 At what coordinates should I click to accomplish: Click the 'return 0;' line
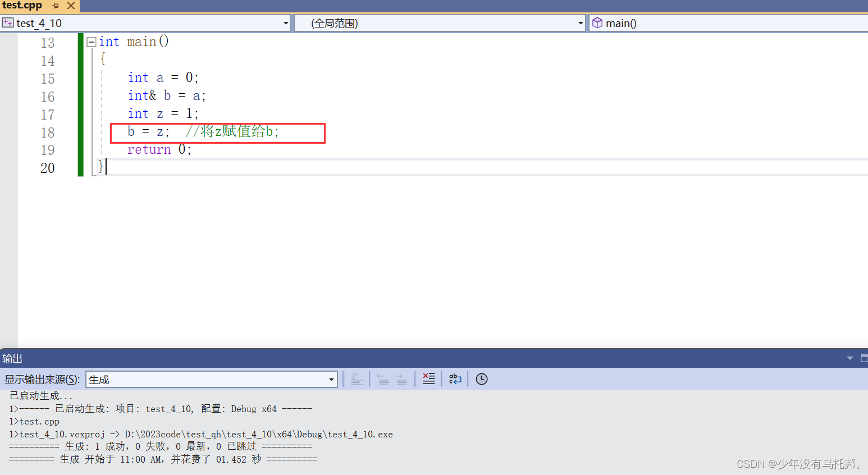coord(159,149)
